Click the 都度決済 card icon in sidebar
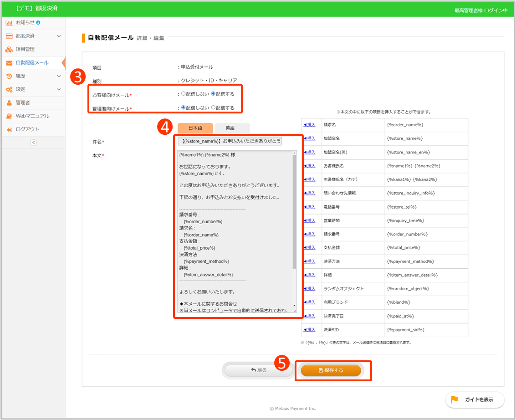This screenshot has height=420, width=516. tap(9, 36)
